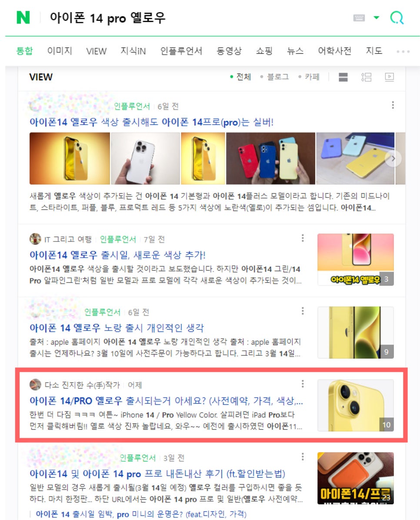Switch to the 쇼핑 tab
420x520 pixels.
pos(264,51)
